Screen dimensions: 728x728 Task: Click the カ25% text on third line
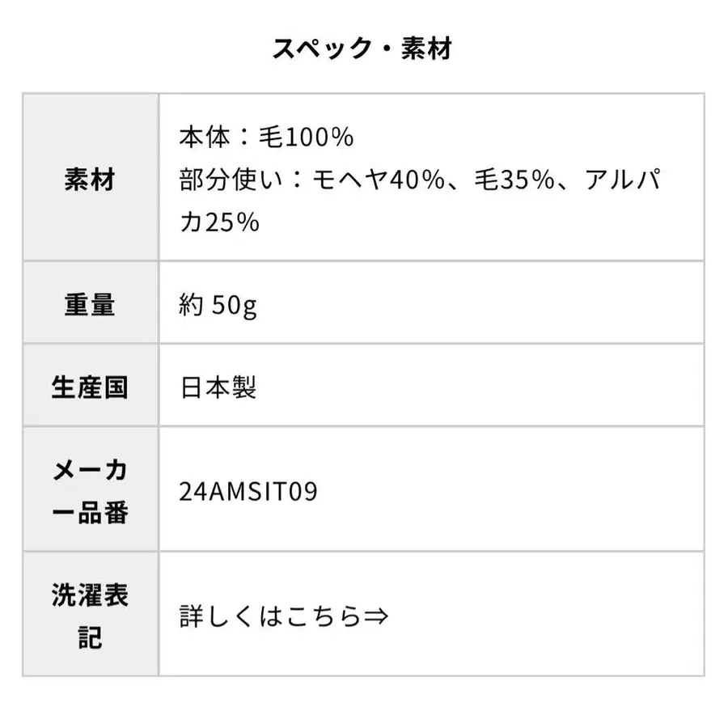pyautogui.click(x=219, y=222)
